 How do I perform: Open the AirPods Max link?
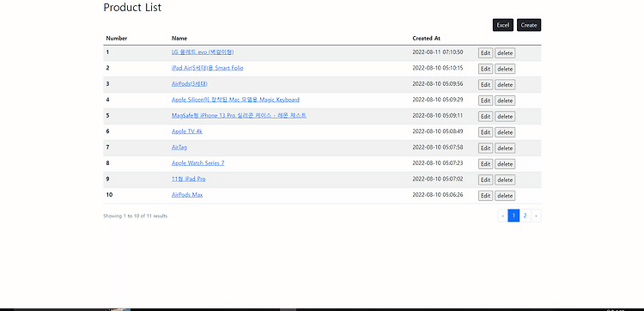tap(187, 195)
